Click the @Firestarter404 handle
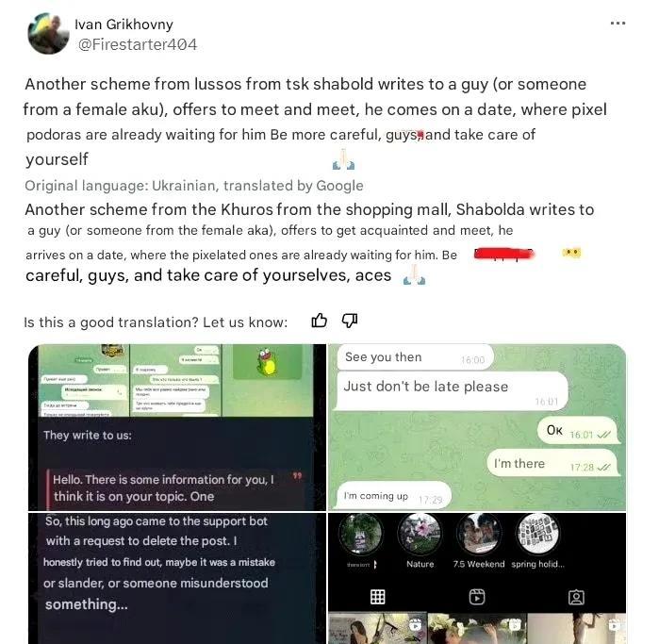The width and height of the screenshot is (659, 644). [x=138, y=44]
